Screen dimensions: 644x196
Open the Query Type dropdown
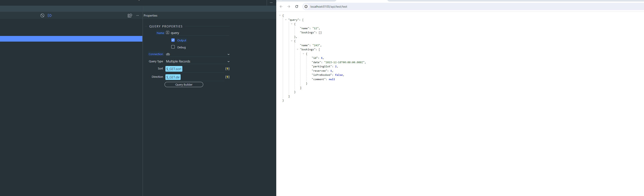198,61
